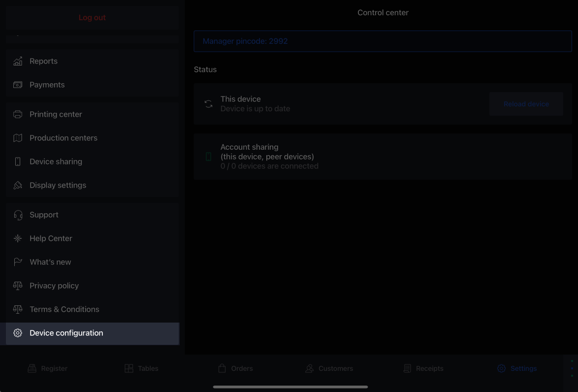Select Device configuration in the sidebar
Image resolution: width=578 pixels, height=392 pixels.
(x=66, y=333)
